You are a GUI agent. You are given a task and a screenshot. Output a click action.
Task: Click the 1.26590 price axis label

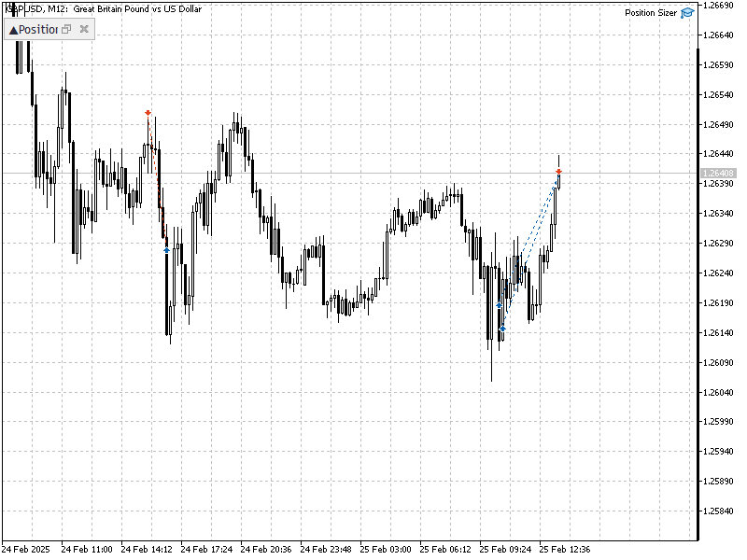pos(718,64)
